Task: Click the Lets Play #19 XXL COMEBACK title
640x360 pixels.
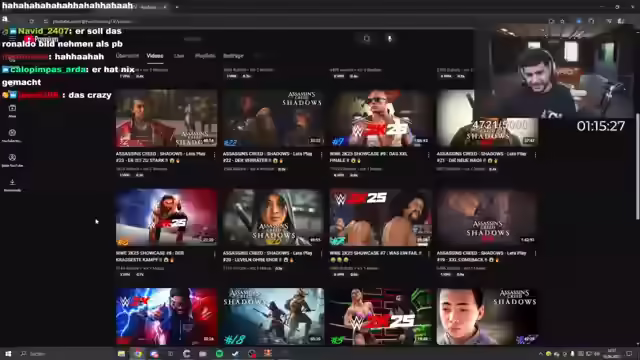Action: pyautogui.click(x=481, y=256)
